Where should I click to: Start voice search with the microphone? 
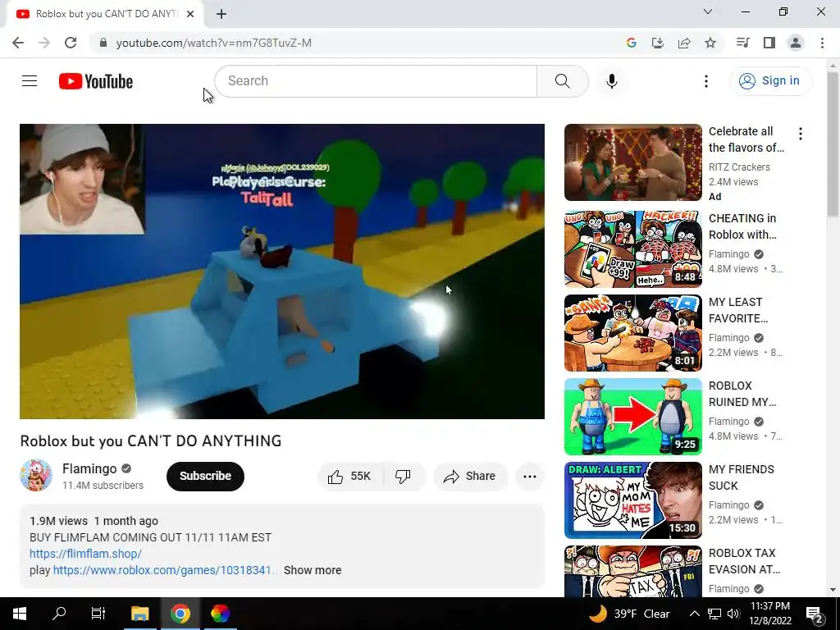point(611,81)
